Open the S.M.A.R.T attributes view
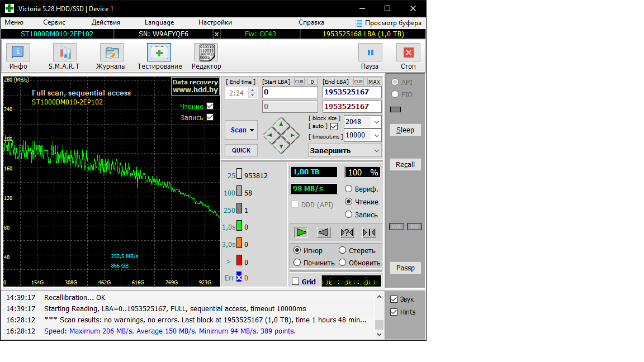 coord(64,56)
